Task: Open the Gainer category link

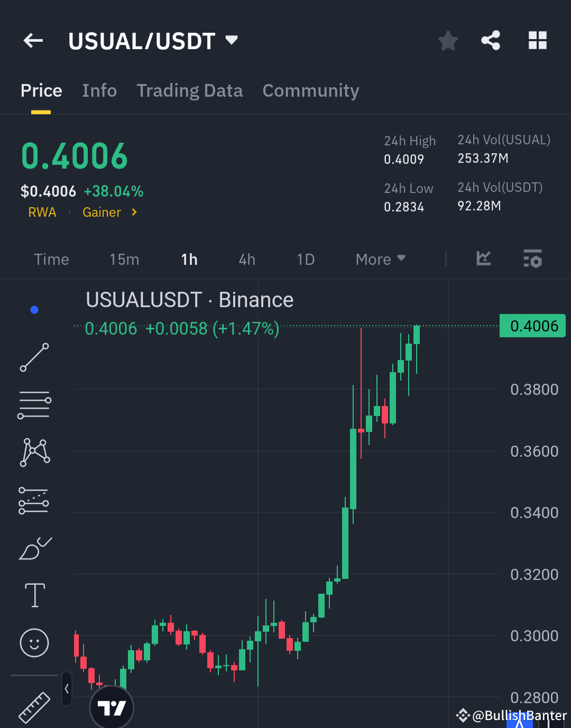Action: (x=102, y=212)
